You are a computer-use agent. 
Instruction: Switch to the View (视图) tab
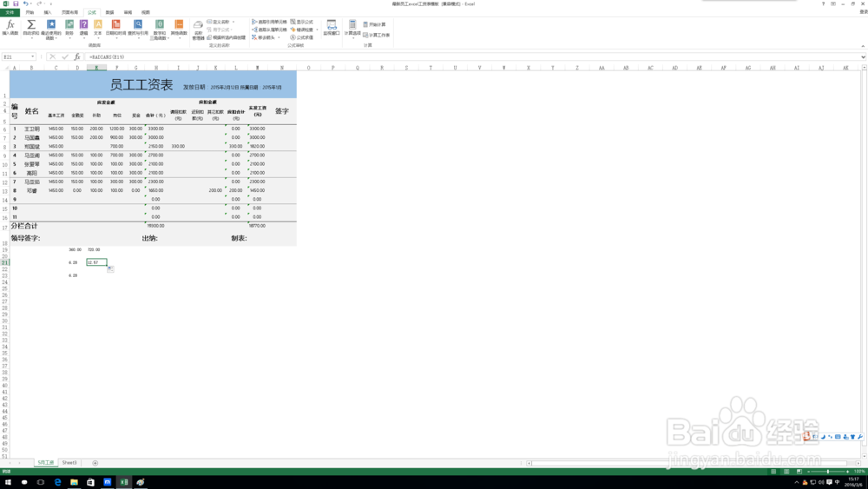pyautogui.click(x=145, y=12)
